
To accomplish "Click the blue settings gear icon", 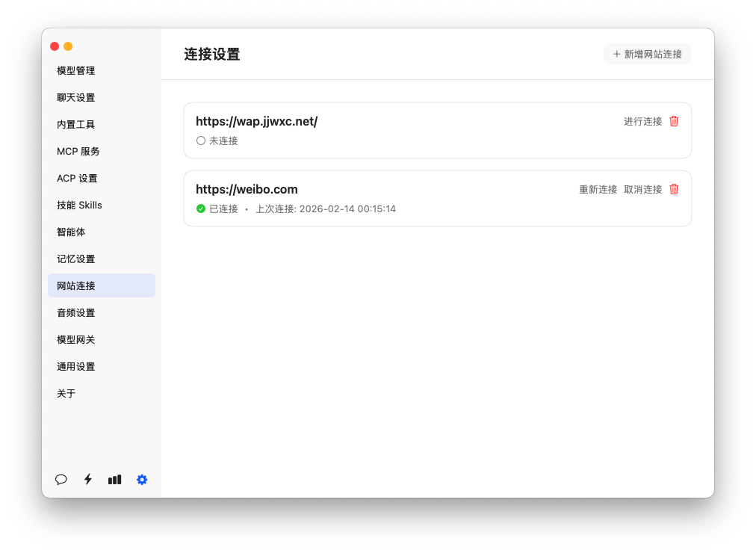I will tap(142, 480).
